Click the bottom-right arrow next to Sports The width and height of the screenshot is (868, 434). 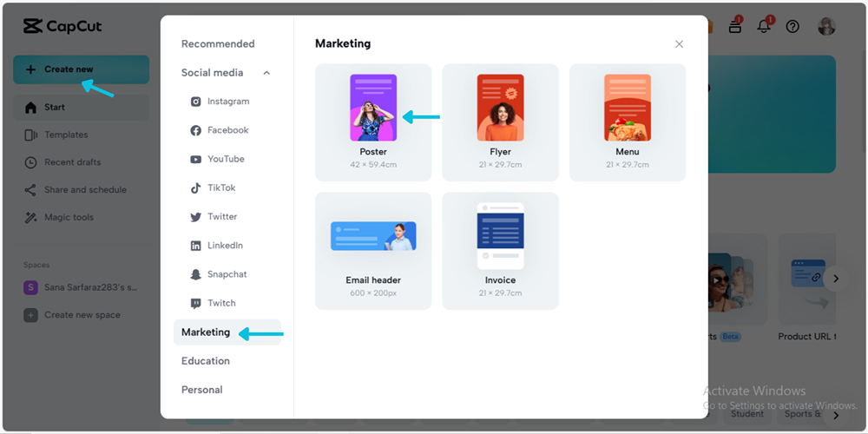[836, 415]
